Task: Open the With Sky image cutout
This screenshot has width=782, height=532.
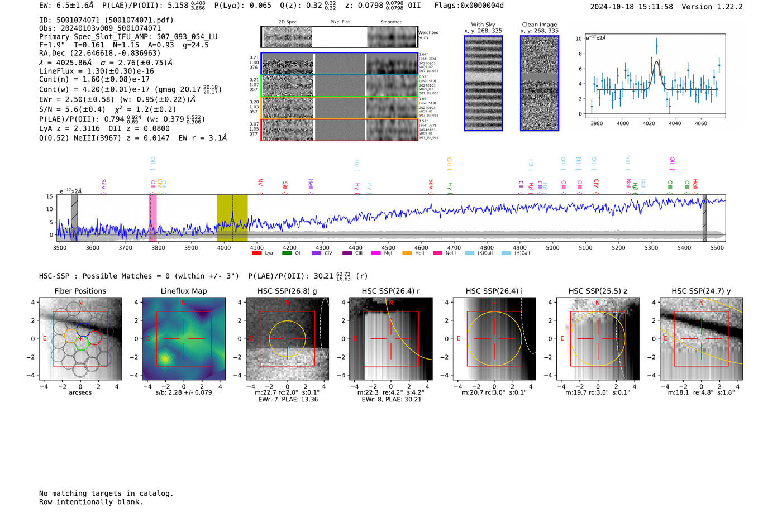Action: pyautogui.click(x=483, y=83)
